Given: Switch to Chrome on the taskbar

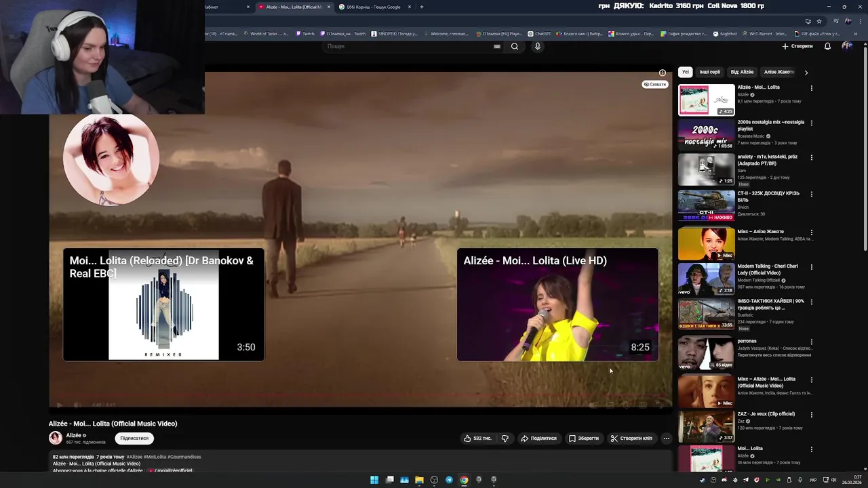Looking at the screenshot, I should (x=464, y=480).
